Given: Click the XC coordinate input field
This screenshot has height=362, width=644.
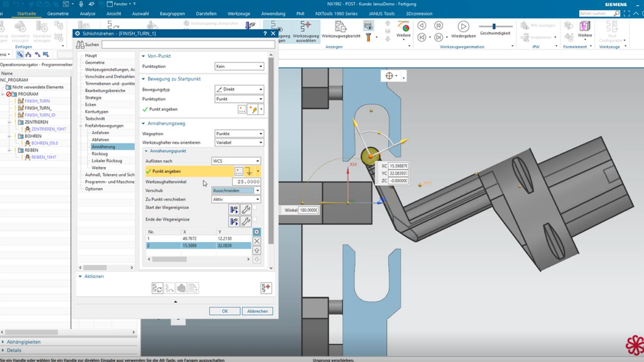Looking at the screenshot, I should coord(398,166).
